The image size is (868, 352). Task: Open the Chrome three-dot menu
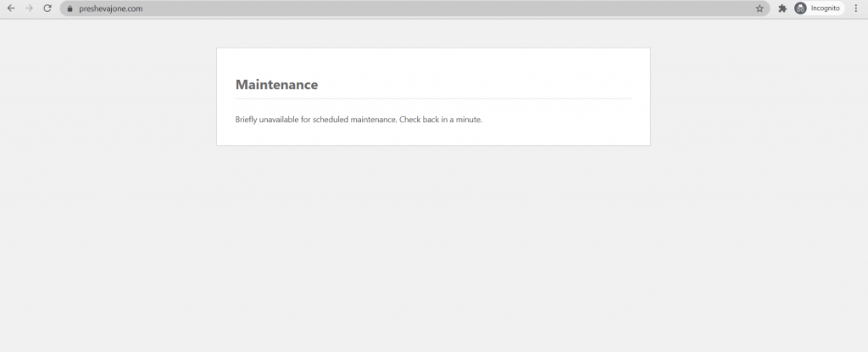pyautogui.click(x=855, y=8)
